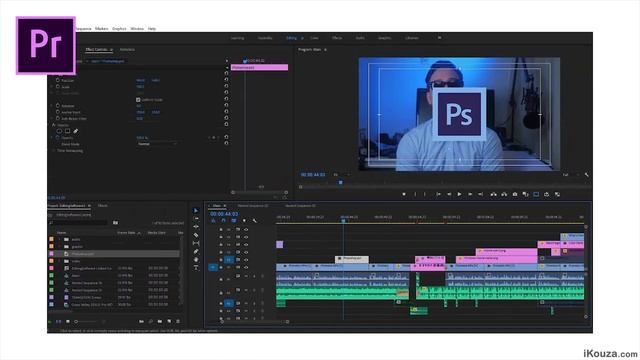The height and width of the screenshot is (360, 640).
Task: Open the Blend Mode Normal dropdown
Action: pos(157,144)
